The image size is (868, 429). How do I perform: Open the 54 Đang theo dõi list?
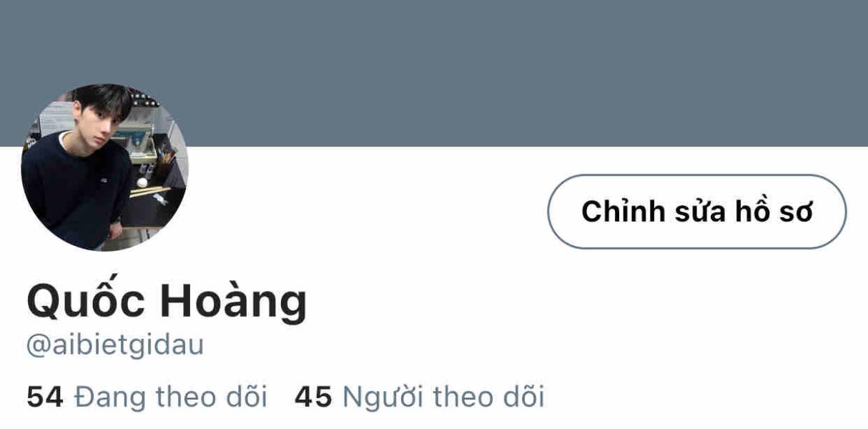[147, 397]
